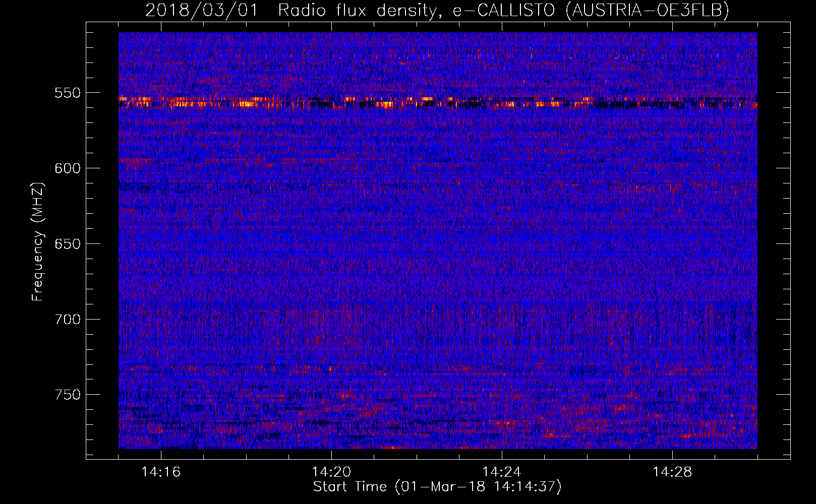Click the plot title 'Radio flux density, e-CALLISTO'

(417, 10)
